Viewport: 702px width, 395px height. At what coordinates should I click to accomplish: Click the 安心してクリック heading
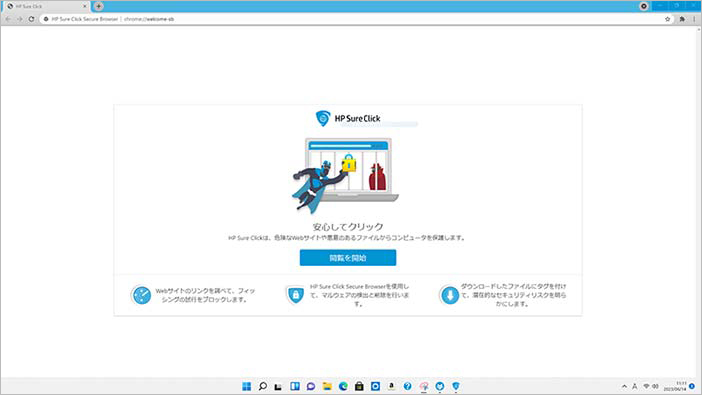pos(348,227)
